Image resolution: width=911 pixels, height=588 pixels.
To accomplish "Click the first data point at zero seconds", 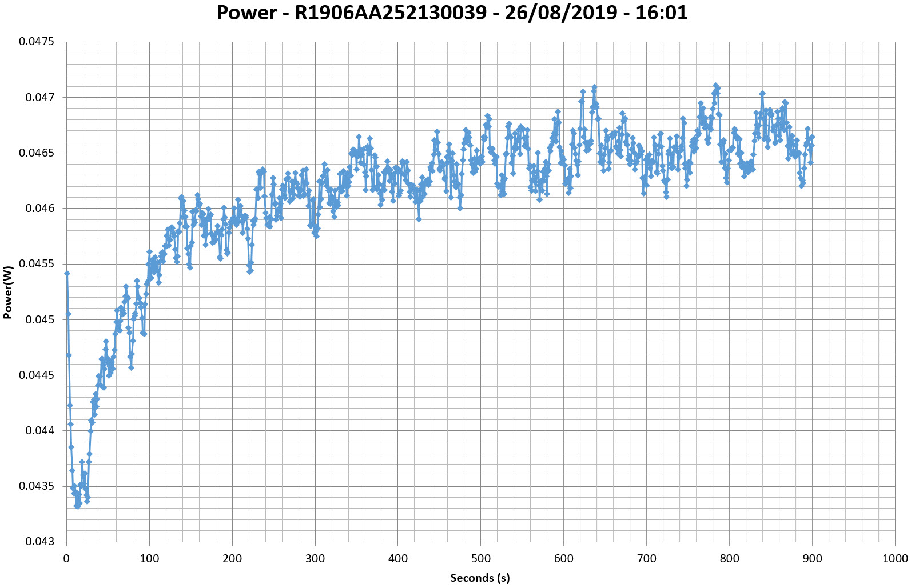I will [x=67, y=273].
